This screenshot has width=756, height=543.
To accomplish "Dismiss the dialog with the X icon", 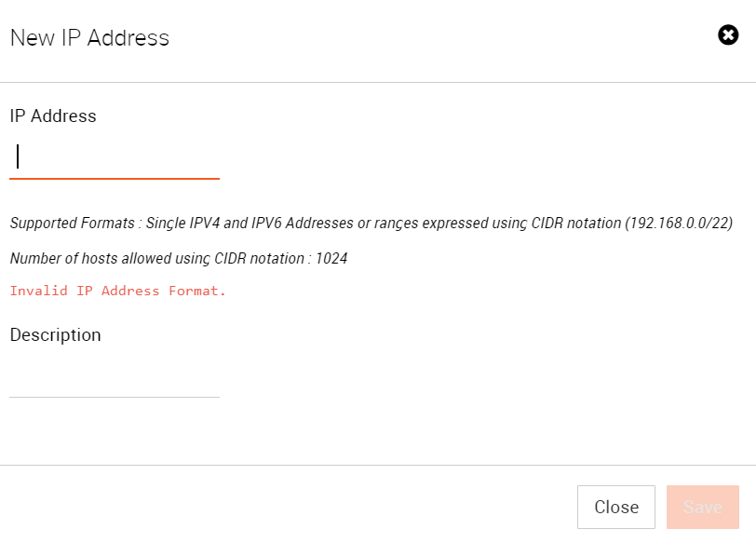I will (727, 34).
